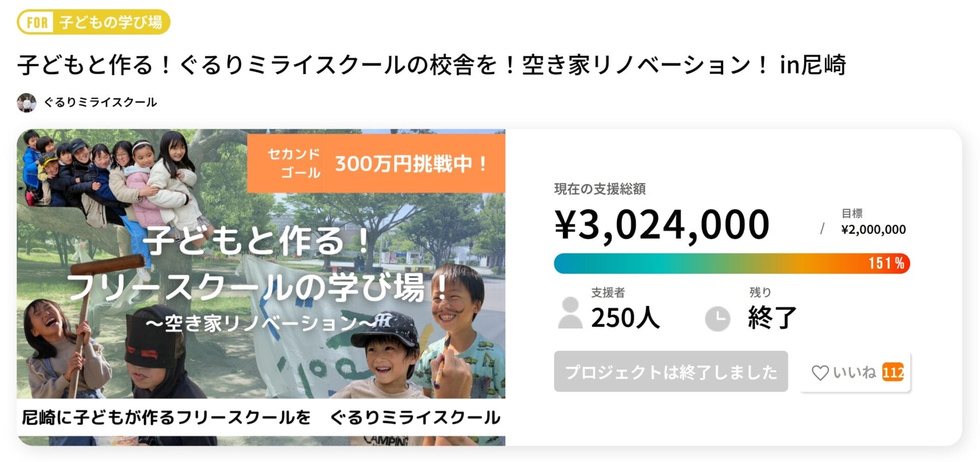Viewport: 980px width, 462px height.
Task: Open the 子どもの学び場 category tag
Action: click(x=110, y=22)
